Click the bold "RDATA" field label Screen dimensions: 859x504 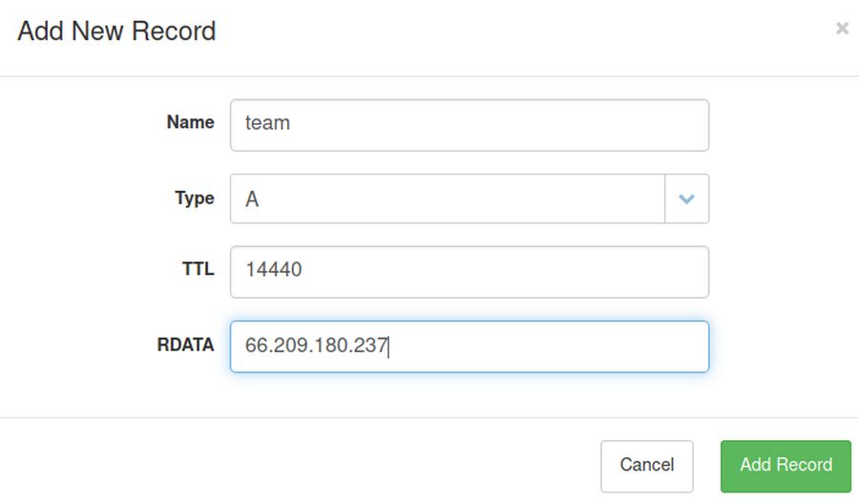click(x=185, y=345)
